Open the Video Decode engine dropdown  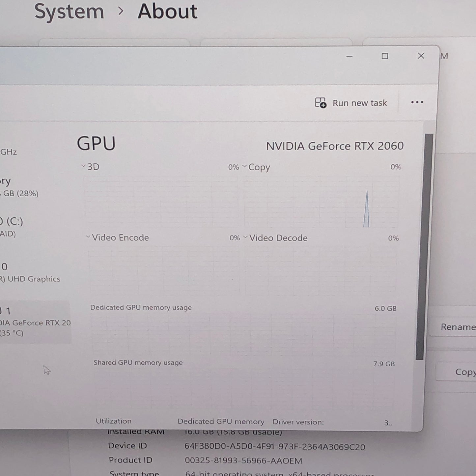click(x=245, y=237)
